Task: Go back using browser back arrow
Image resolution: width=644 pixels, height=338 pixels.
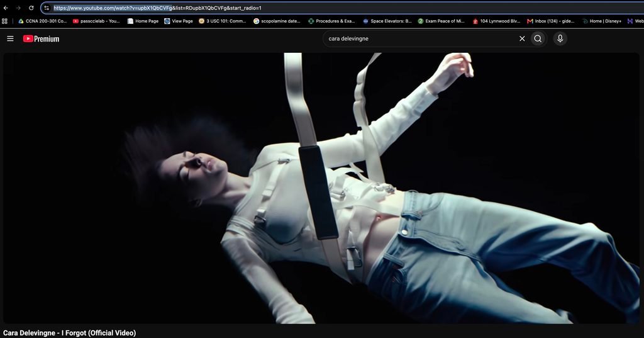Action: pos(6,8)
